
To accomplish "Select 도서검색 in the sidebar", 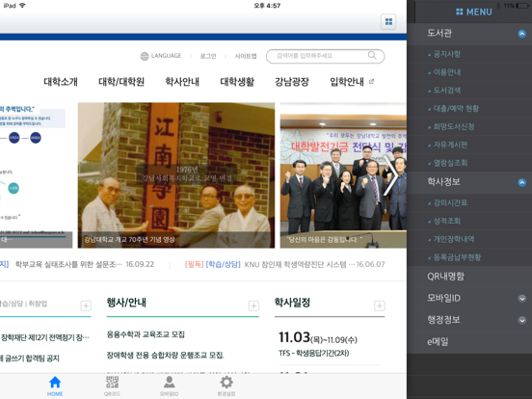I will (x=447, y=91).
